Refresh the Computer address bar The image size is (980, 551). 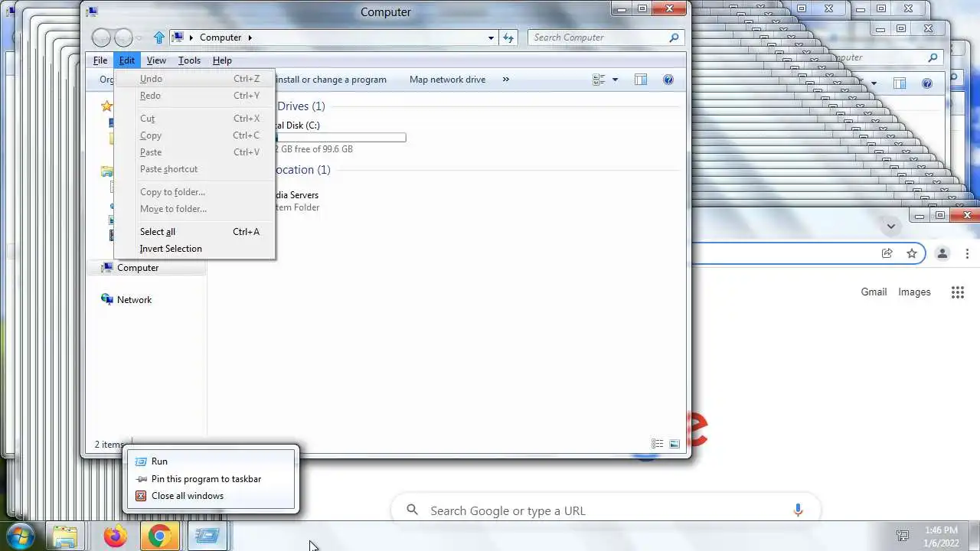point(509,37)
